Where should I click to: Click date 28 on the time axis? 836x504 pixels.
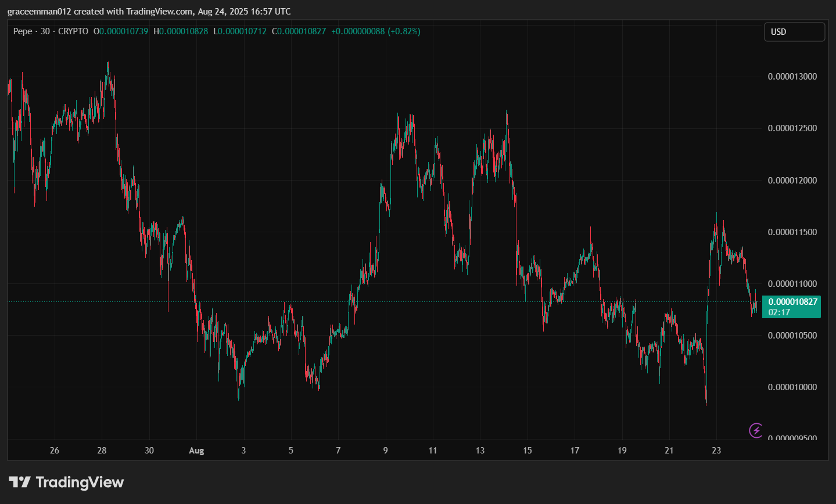[x=102, y=451]
